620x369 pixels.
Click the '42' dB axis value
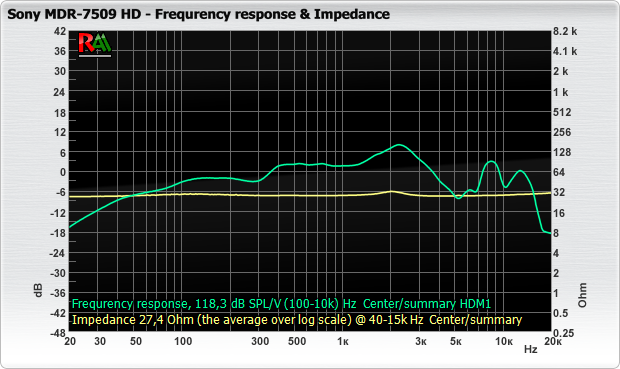[x=60, y=31]
